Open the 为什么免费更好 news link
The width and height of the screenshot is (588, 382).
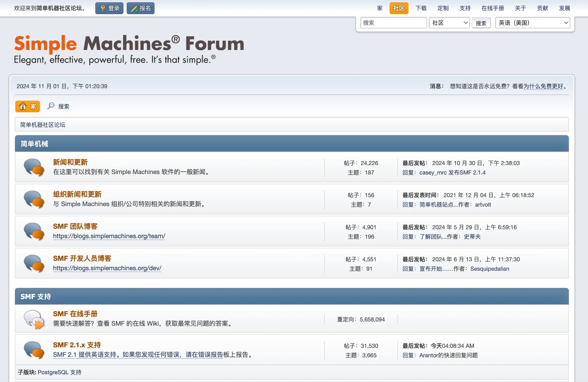[543, 86]
